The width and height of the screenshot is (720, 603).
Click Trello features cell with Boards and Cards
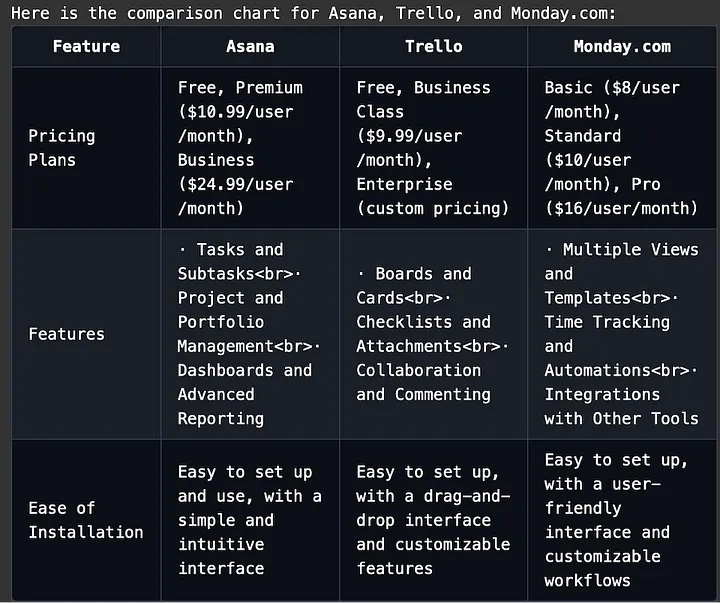(433, 334)
